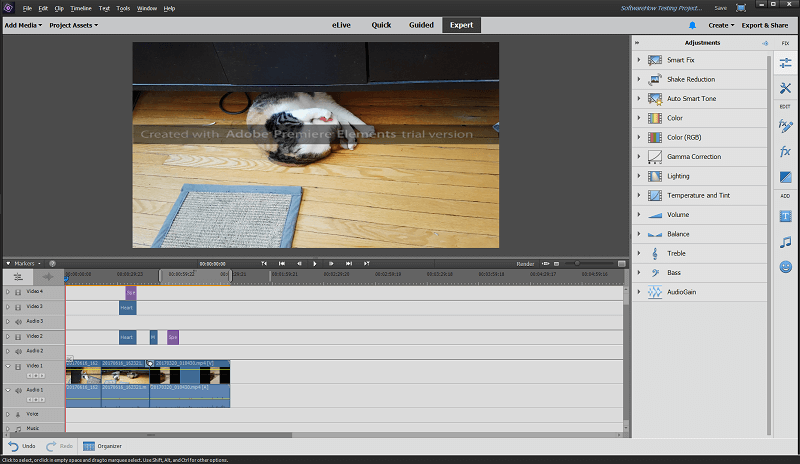Click the timeline horizontal scrollbar
Viewport: 800px width, 464px height.
pos(151,435)
